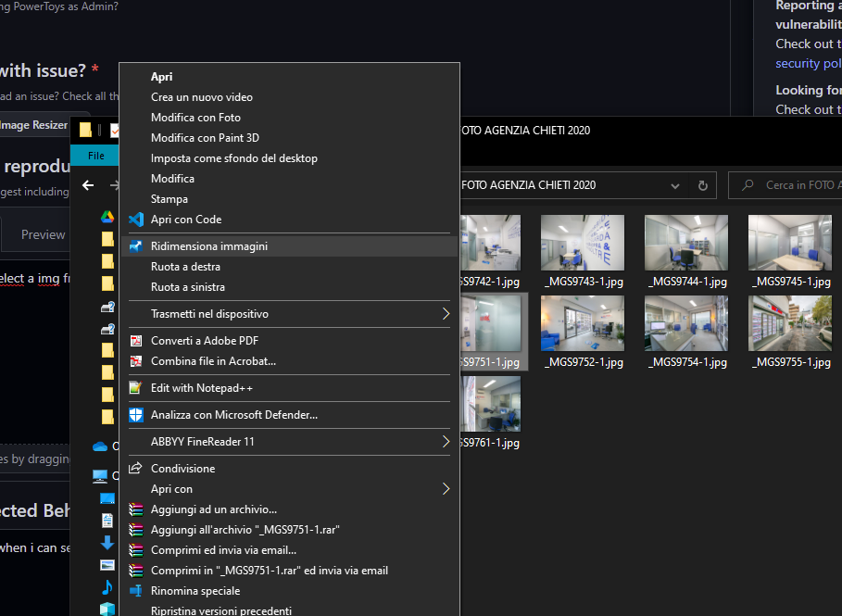This screenshot has height=616, width=842.
Task: Click FOTO AGENZIA CHIETI 2020 in address bar
Action: coord(528,185)
